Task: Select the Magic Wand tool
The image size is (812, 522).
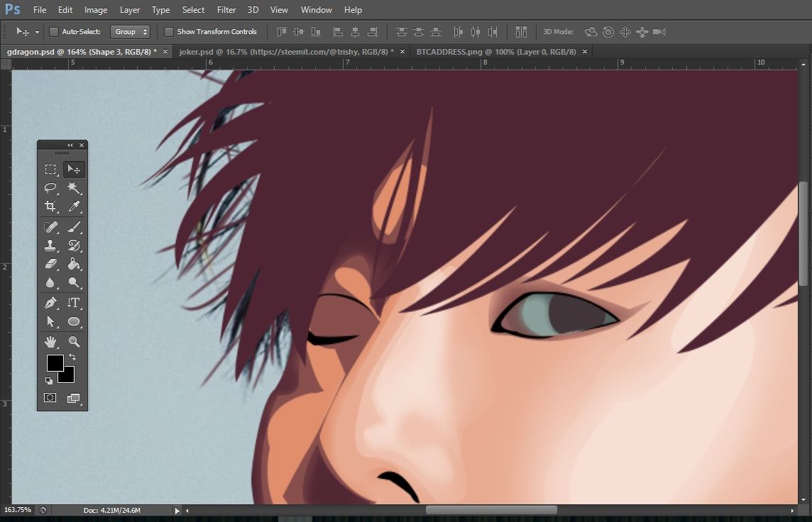Action: pyautogui.click(x=73, y=188)
